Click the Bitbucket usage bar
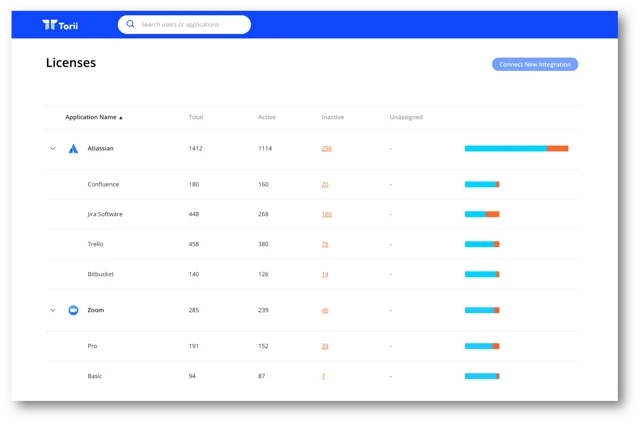 point(482,274)
